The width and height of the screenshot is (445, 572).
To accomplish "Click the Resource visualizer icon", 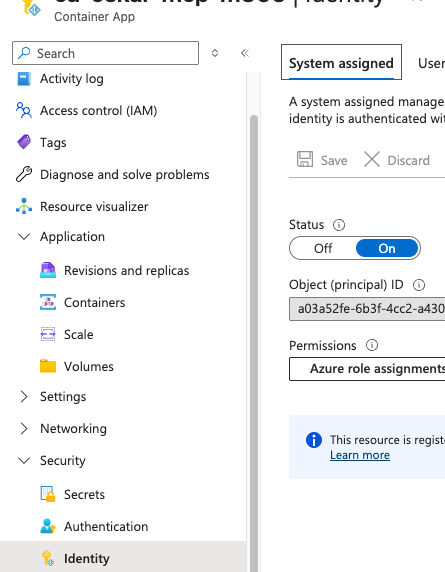I will 24,206.
